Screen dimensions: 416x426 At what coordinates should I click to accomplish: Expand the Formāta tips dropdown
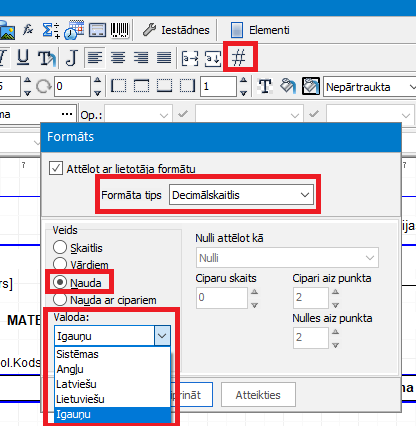(241, 195)
